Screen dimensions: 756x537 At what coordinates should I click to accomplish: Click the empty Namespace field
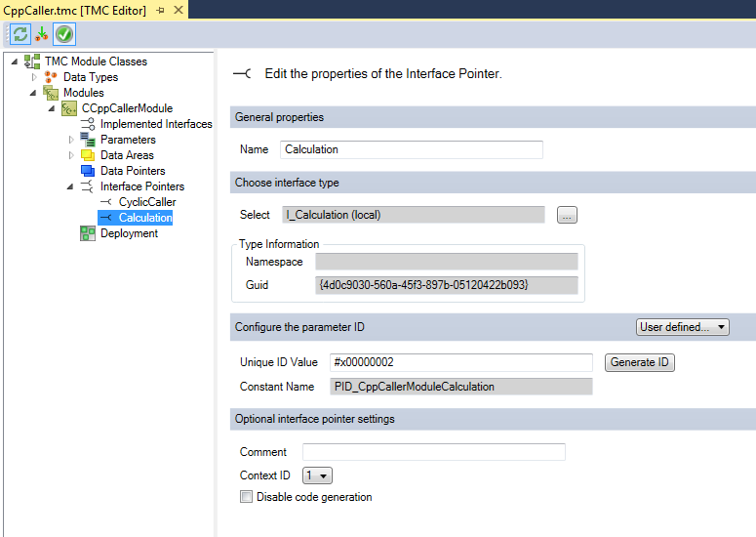(447, 262)
